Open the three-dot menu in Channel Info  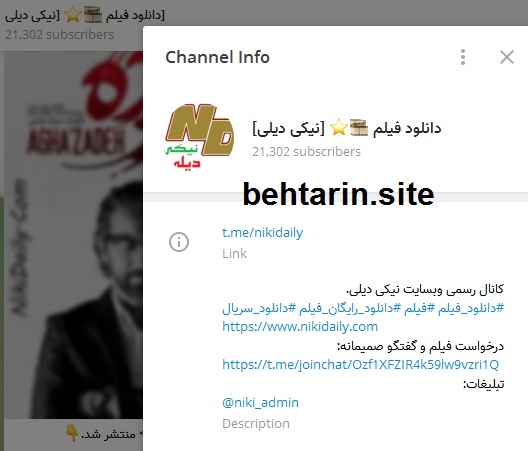coord(463,57)
